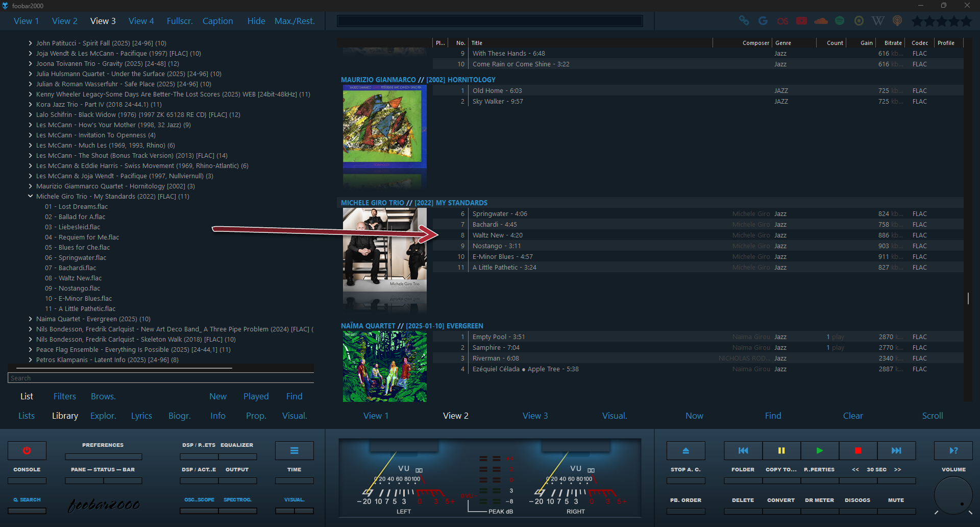The width and height of the screenshot is (980, 527).
Task: Start playback with the green play button
Action: 820,450
